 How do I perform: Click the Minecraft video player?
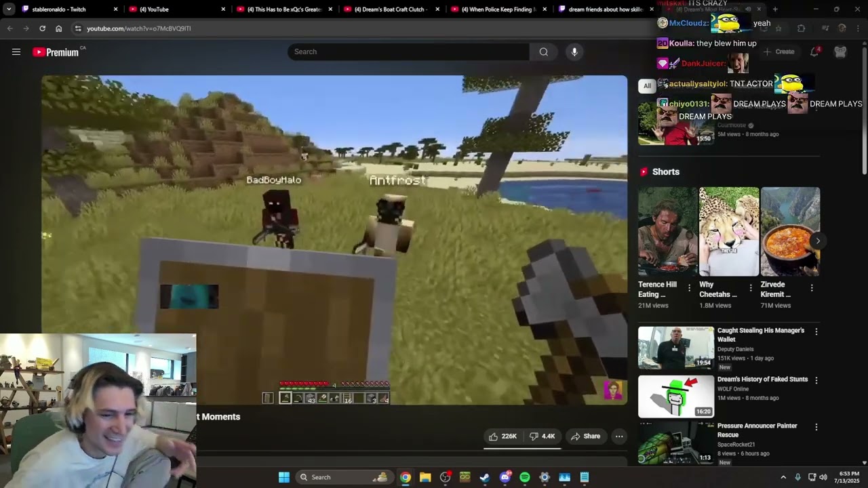[334, 240]
